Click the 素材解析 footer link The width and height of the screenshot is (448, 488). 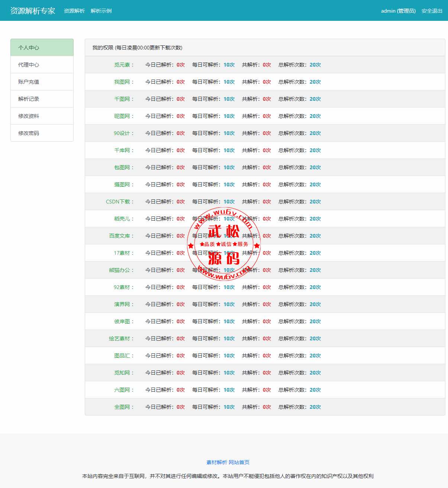[x=217, y=462]
